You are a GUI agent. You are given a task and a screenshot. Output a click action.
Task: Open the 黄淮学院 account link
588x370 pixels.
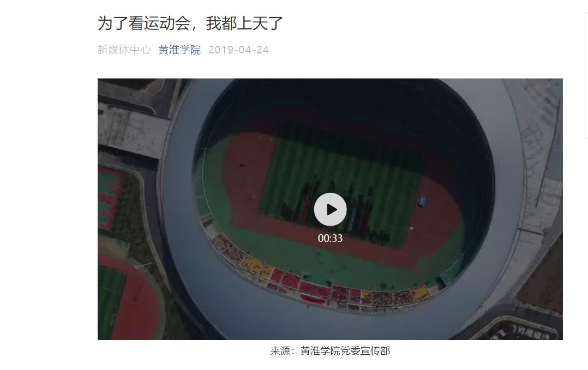click(179, 50)
